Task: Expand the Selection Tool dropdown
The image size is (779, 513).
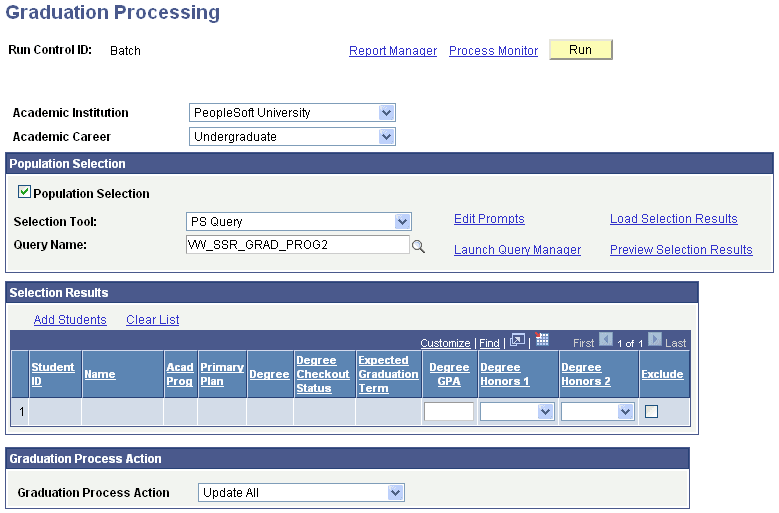Action: (299, 221)
